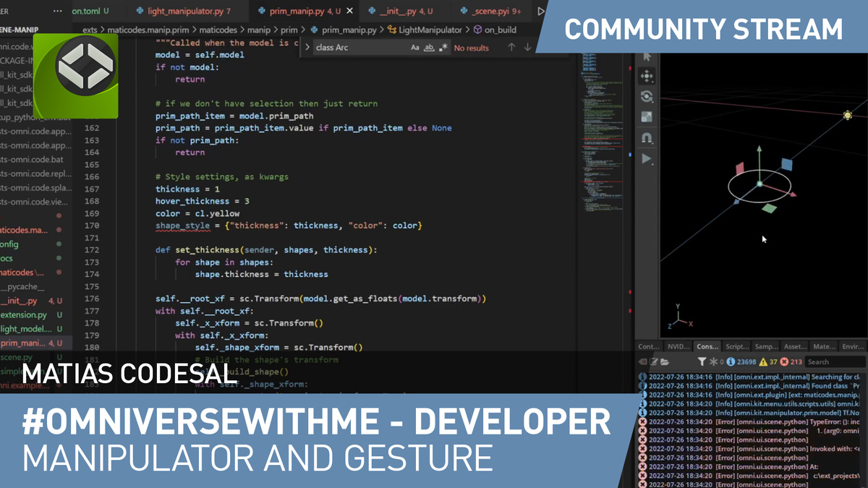Open the Script panel tab
The width and height of the screenshot is (868, 488).
point(737,346)
